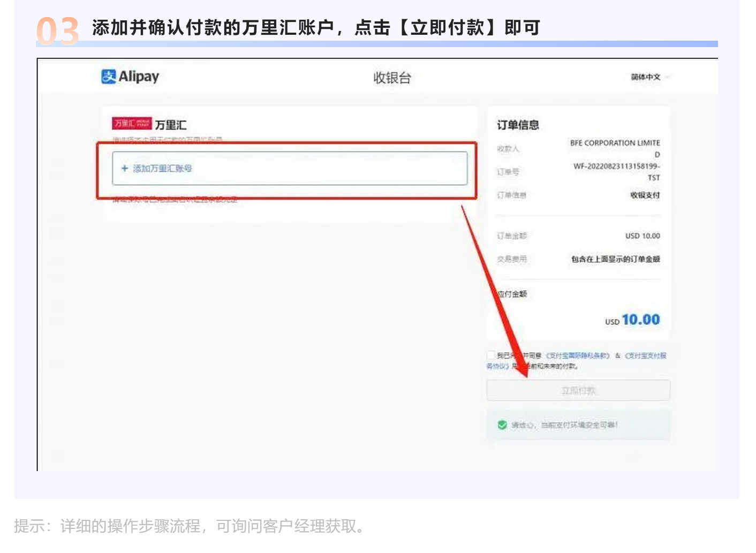Click 添加万里汇账号 to add an account
The image size is (756, 553).
(290, 168)
